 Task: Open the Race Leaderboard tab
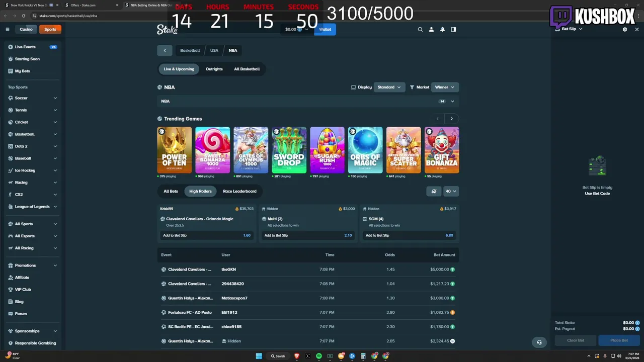(239, 191)
